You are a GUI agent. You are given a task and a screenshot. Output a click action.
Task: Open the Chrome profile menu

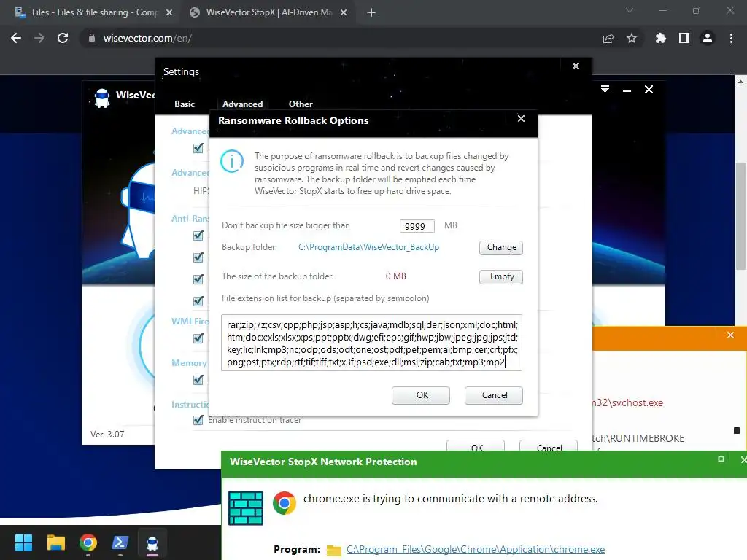(708, 38)
